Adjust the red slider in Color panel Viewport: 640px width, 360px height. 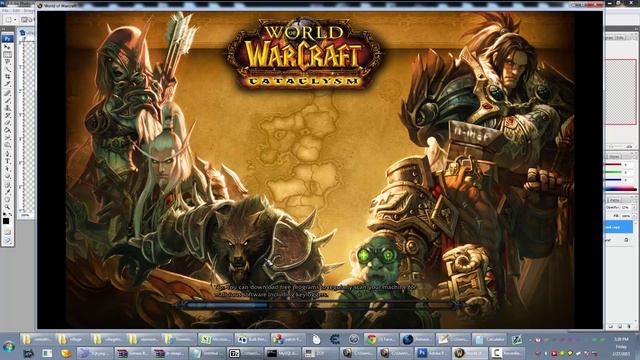tap(613, 164)
